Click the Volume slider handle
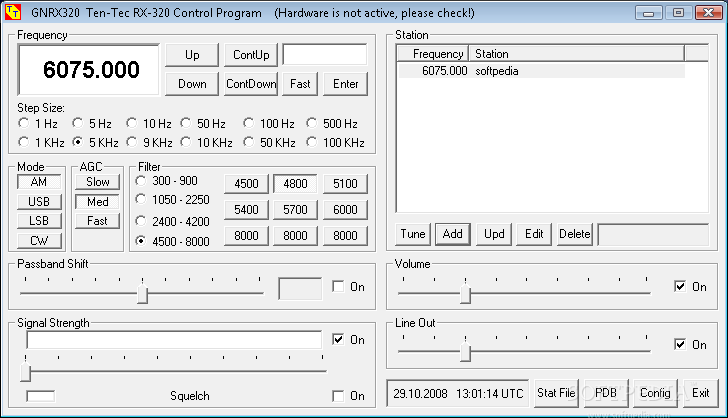The height and width of the screenshot is (418, 728). 465,294
